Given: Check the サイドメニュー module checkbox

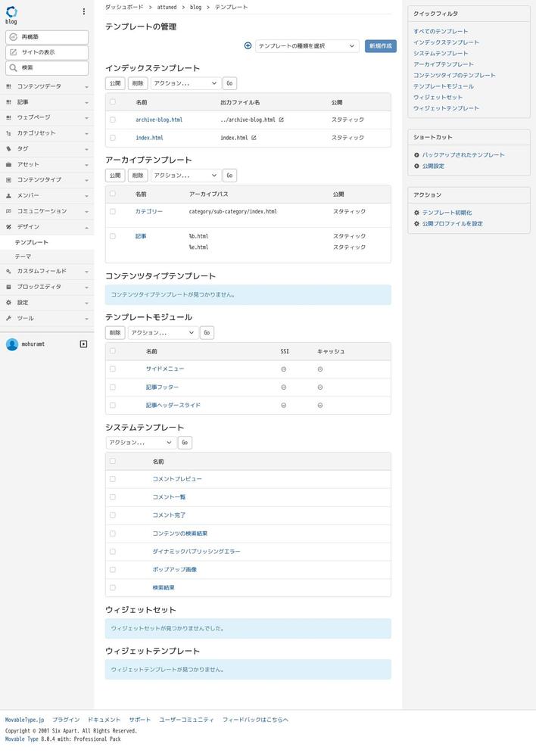Looking at the screenshot, I should (x=113, y=369).
